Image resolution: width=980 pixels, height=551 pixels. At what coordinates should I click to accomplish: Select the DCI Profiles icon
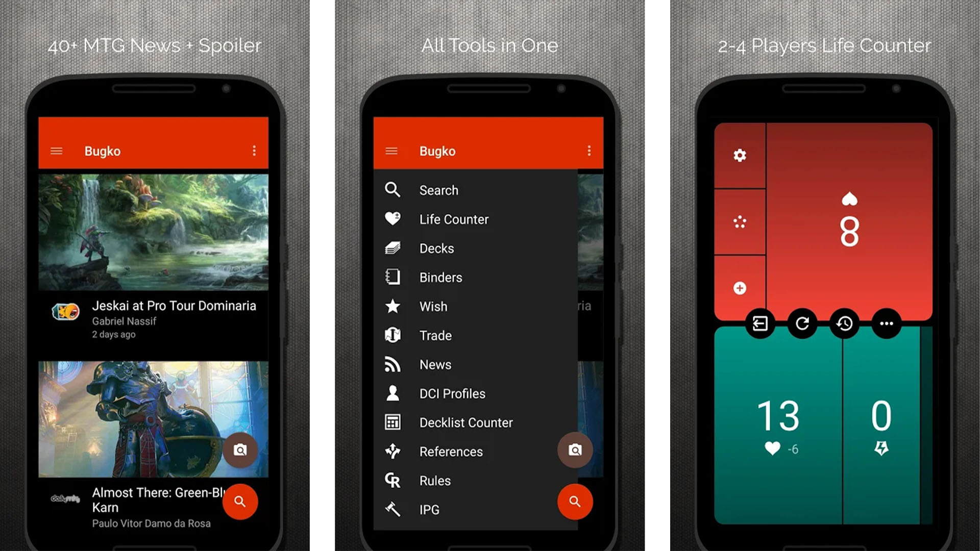(x=391, y=393)
